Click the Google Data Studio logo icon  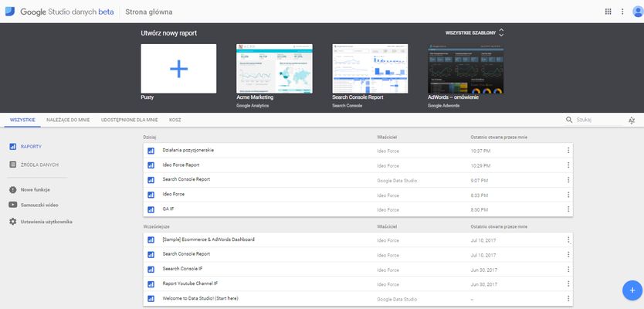point(10,12)
